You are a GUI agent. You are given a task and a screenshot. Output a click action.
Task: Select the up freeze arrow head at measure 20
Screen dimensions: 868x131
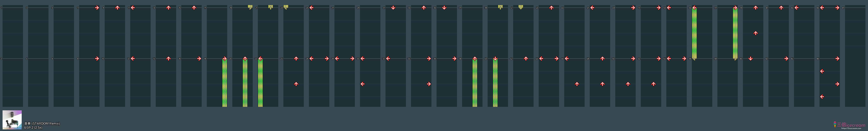(245, 59)
